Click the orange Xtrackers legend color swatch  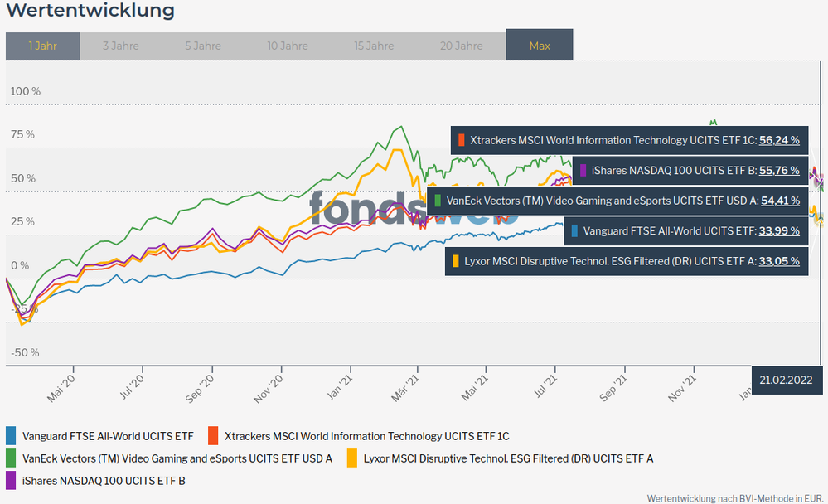click(213, 435)
